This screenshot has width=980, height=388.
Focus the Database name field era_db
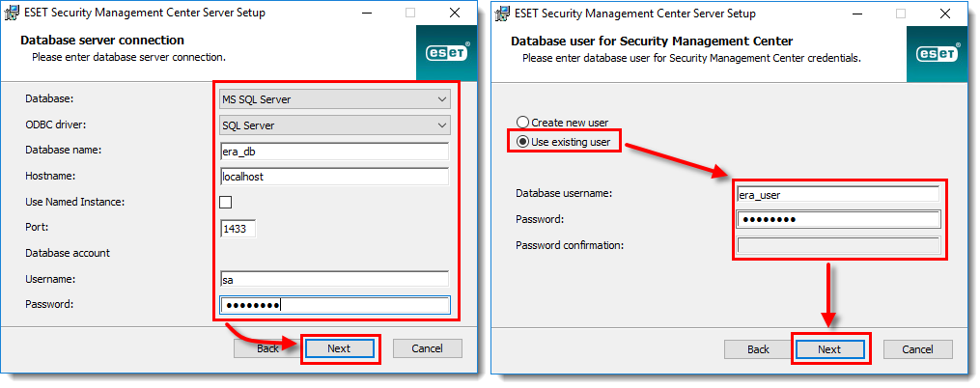point(334,152)
